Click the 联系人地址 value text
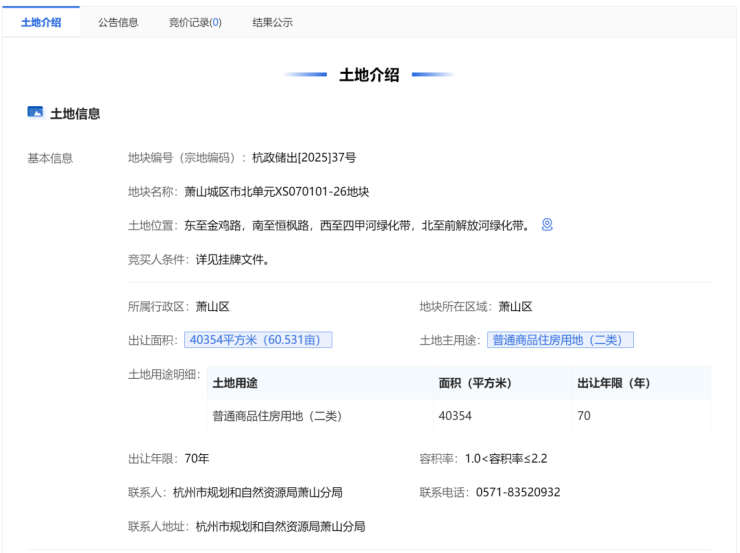 click(x=280, y=526)
